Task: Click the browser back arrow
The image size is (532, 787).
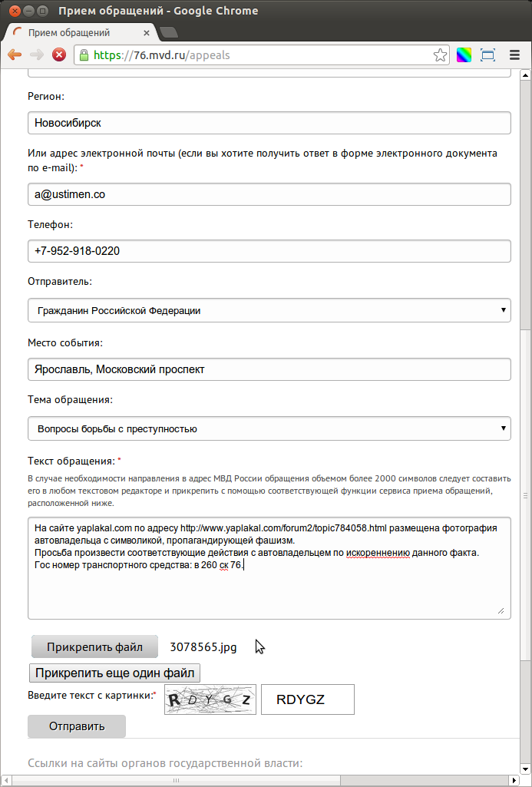Action: [x=15, y=55]
